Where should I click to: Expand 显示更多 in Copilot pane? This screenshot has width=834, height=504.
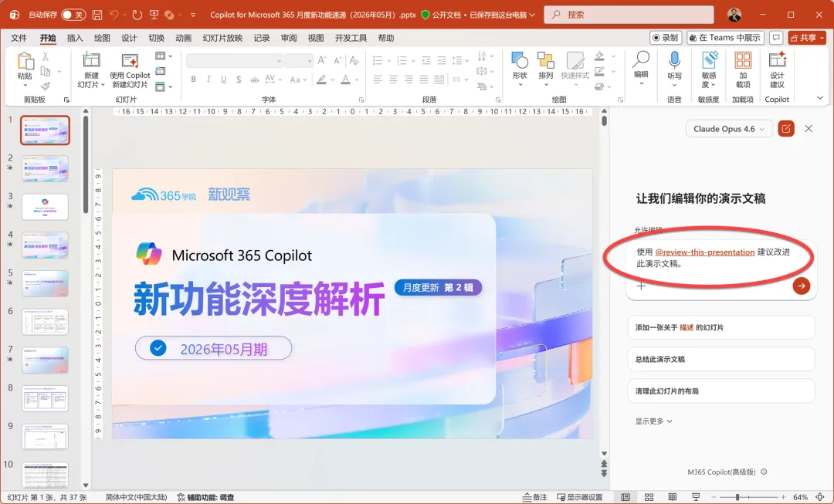[653, 421]
